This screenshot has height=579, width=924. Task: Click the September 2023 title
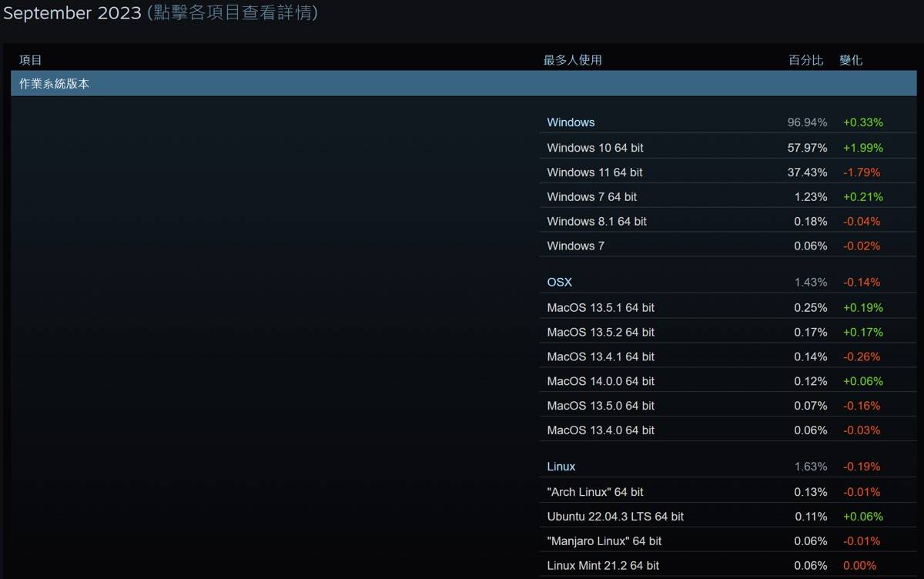[x=72, y=13]
